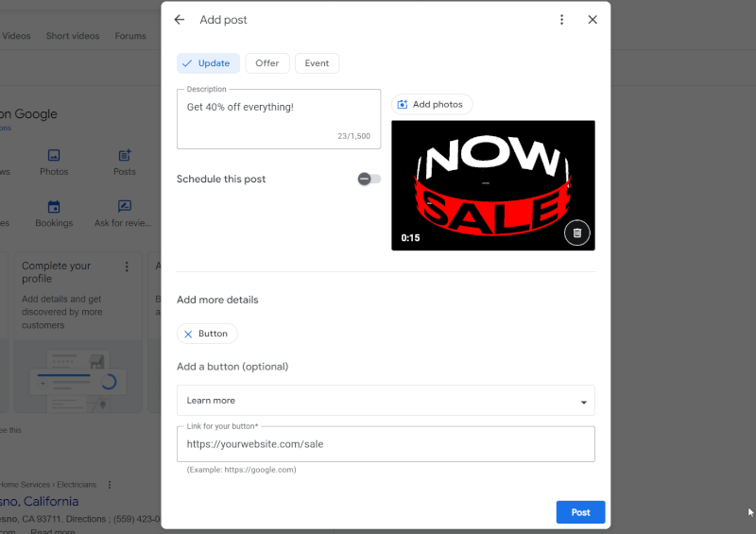The height and width of the screenshot is (534, 756).
Task: Delete the sale video with trash icon
Action: click(x=577, y=233)
